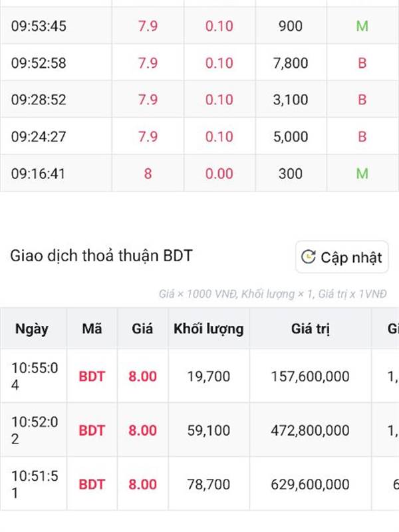The width and height of the screenshot is (399, 532).
Task: Click the 78,700 volume cell
Action: point(209,484)
